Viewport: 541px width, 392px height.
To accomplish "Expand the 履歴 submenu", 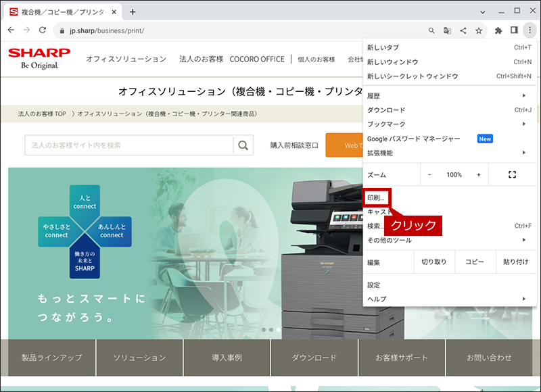I will click(x=450, y=95).
